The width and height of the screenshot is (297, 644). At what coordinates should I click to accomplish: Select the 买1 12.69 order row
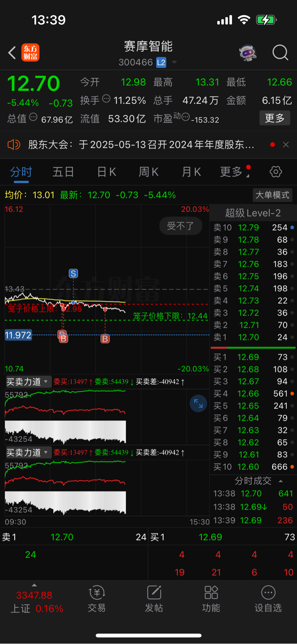[253, 357]
